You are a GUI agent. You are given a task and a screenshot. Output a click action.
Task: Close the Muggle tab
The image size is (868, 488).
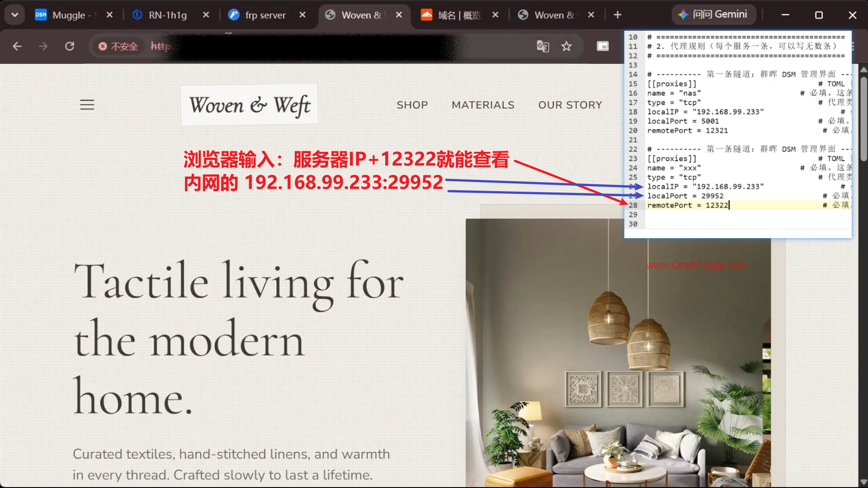click(109, 15)
